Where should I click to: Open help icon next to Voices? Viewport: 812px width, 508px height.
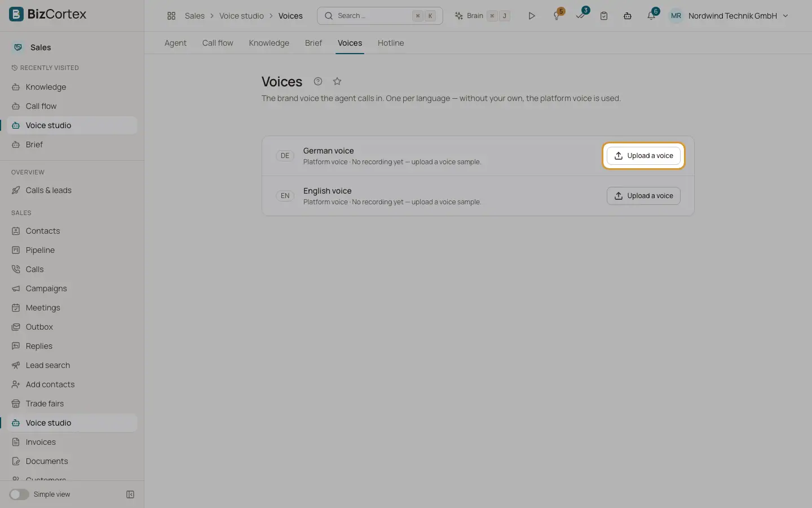click(318, 81)
